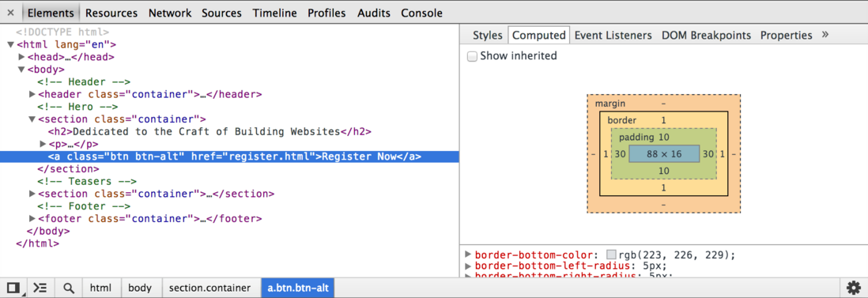This screenshot has width=868, height=298.
Task: Show more sidebar tabs with double chevron
Action: click(x=825, y=34)
